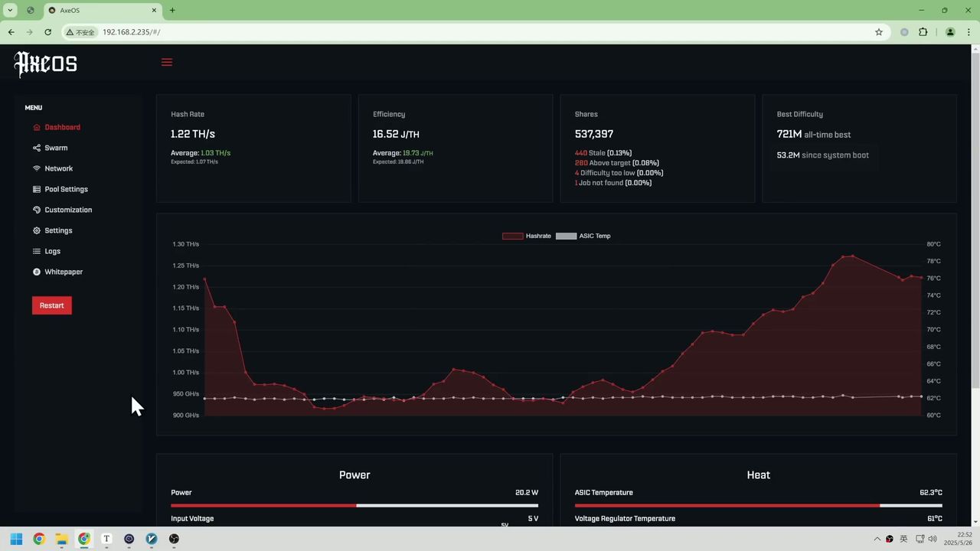This screenshot has height=551, width=980.
Task: Click the Logs list icon
Action: pyautogui.click(x=37, y=251)
